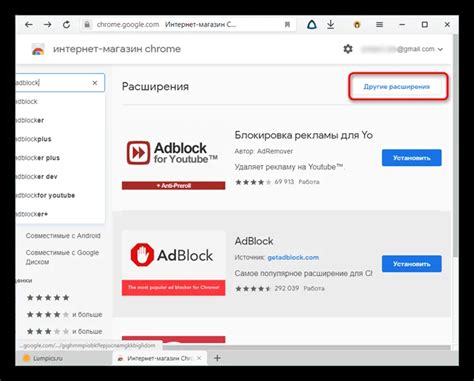Install AdBlock with its Установить button
This screenshot has height=381, width=474.
click(x=412, y=264)
